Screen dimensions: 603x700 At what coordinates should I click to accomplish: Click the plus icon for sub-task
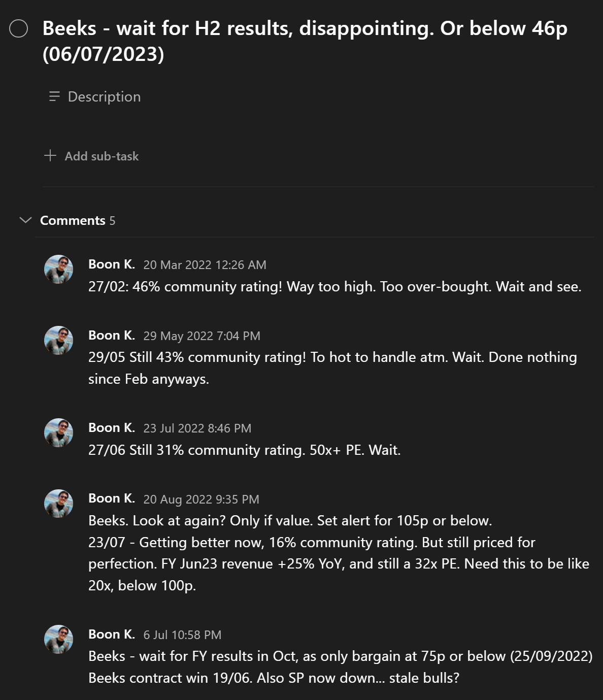pos(50,155)
